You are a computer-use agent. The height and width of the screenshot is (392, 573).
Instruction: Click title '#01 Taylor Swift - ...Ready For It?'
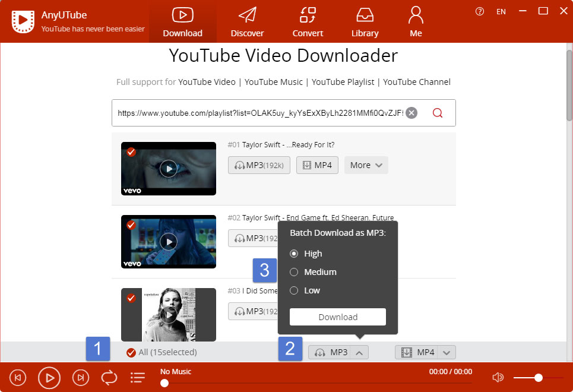[x=281, y=145]
